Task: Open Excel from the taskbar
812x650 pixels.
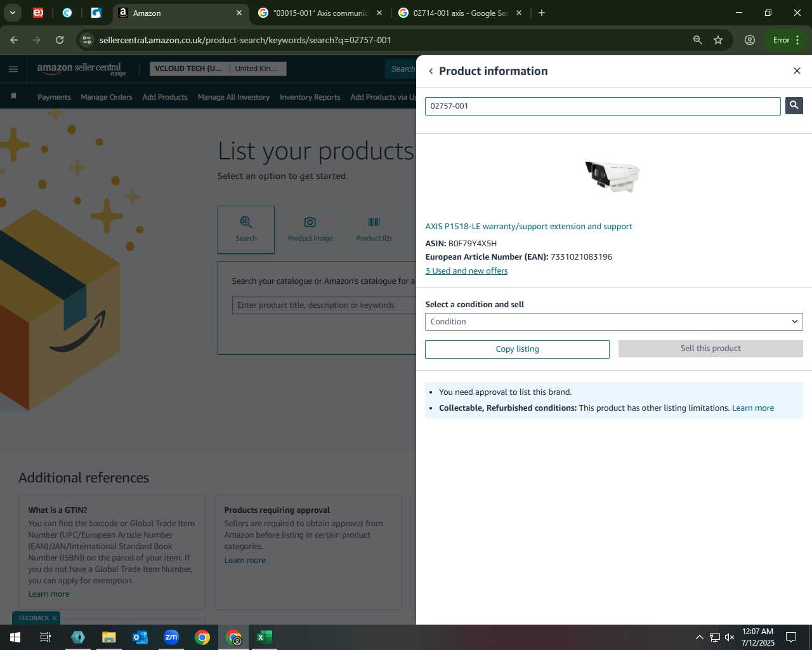Action: (265, 637)
